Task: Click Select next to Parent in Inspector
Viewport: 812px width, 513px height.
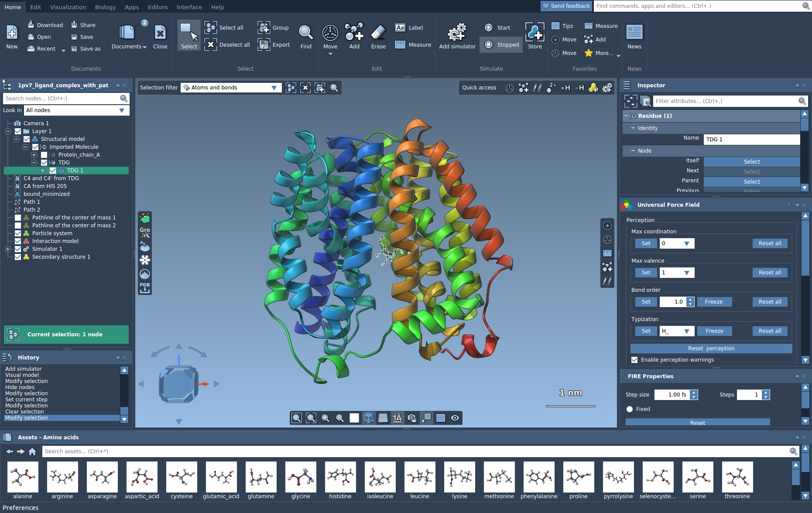Action: point(752,181)
